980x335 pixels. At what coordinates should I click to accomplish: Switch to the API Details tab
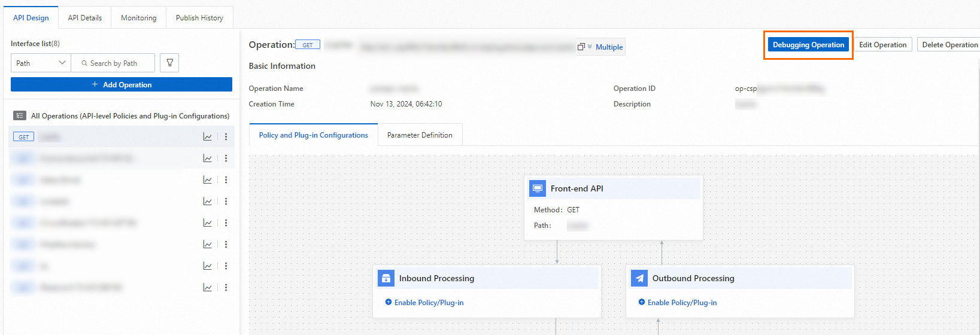pyautogui.click(x=85, y=18)
